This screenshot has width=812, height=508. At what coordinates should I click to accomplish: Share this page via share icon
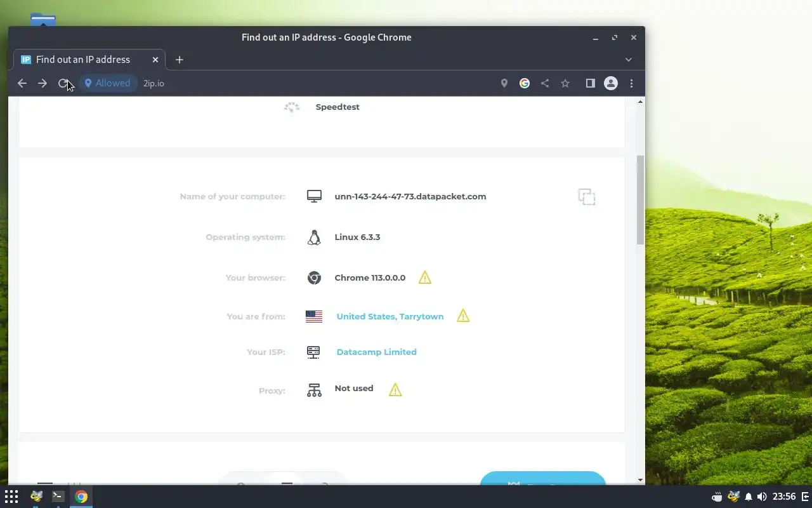pyautogui.click(x=545, y=83)
